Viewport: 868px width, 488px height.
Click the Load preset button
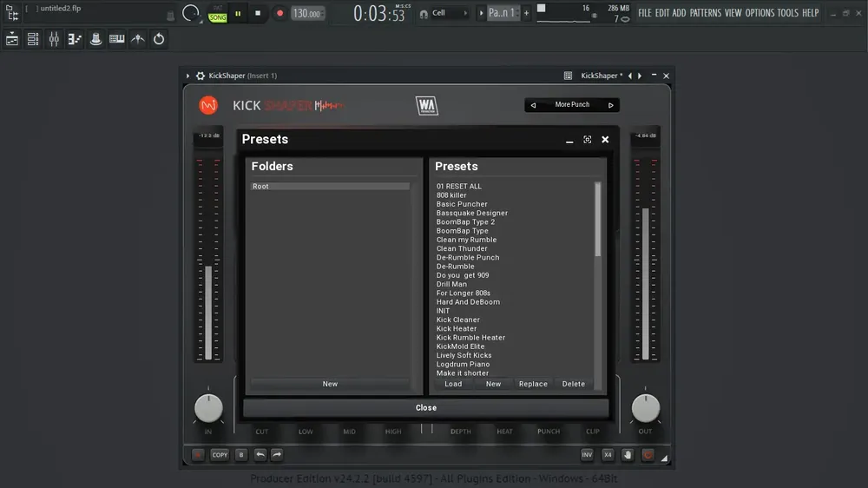[x=453, y=384]
